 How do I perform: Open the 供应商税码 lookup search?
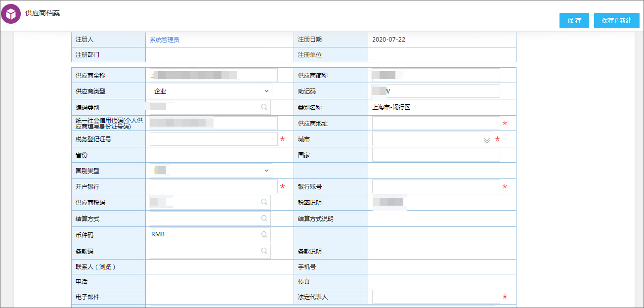264,202
